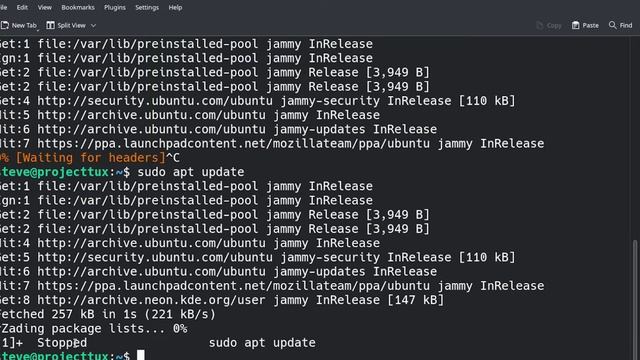640x360 pixels.
Task: Click the "^C" interrupt text
Action: point(173,158)
